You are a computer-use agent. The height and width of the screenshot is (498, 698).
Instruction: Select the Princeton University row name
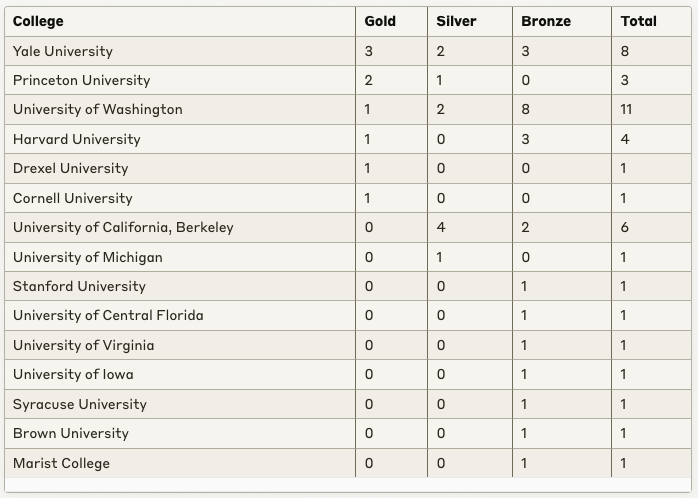point(180,80)
